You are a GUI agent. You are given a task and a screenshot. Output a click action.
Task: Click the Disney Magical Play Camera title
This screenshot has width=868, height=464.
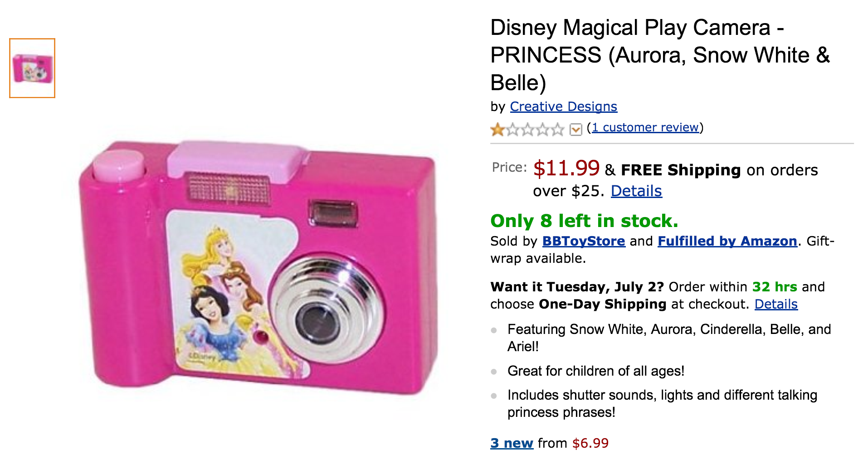[x=660, y=55]
